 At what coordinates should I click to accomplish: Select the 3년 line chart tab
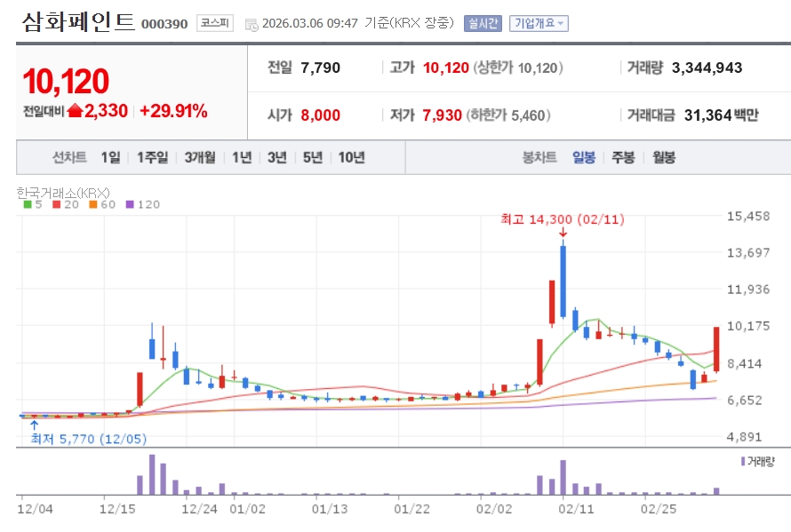(277, 158)
